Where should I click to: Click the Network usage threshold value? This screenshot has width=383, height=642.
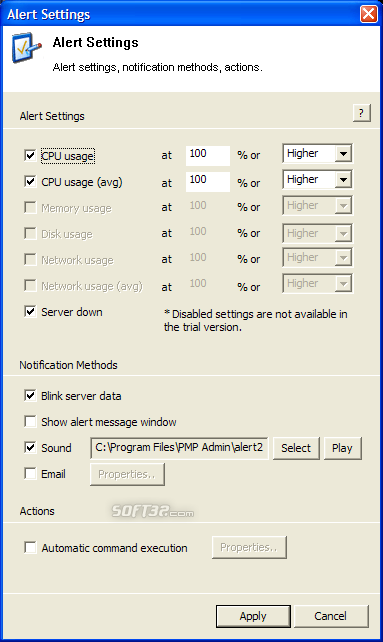(x=198, y=257)
